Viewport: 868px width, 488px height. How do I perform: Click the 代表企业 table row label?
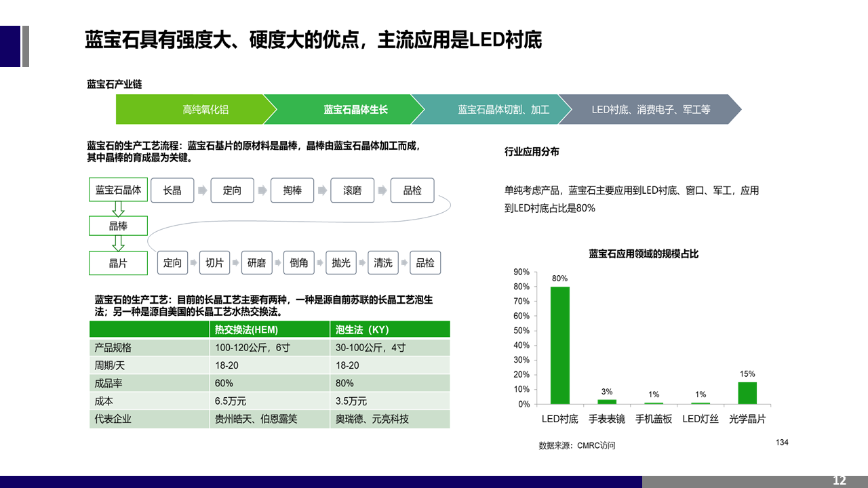[x=113, y=419]
